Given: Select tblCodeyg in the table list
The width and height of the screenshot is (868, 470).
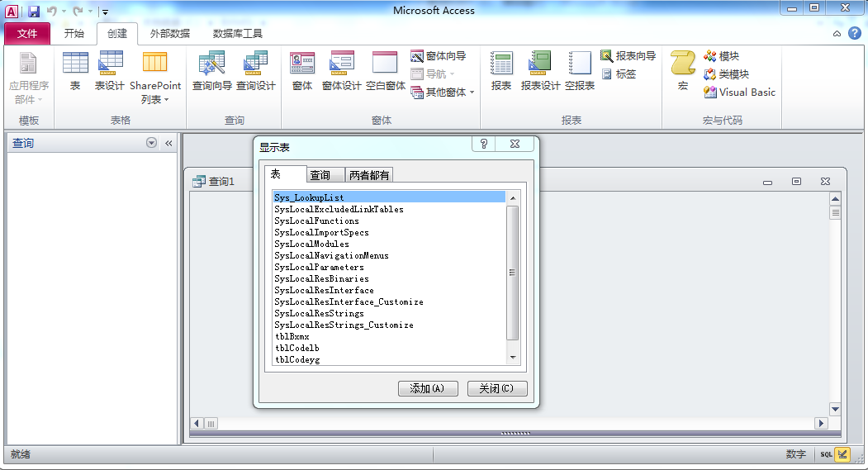Looking at the screenshot, I should pos(389,360).
